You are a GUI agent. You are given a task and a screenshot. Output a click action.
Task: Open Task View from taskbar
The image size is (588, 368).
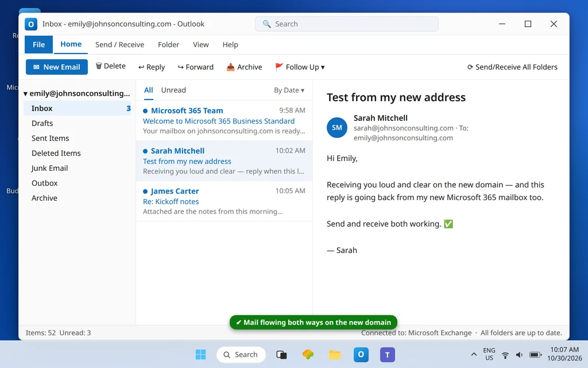point(281,354)
